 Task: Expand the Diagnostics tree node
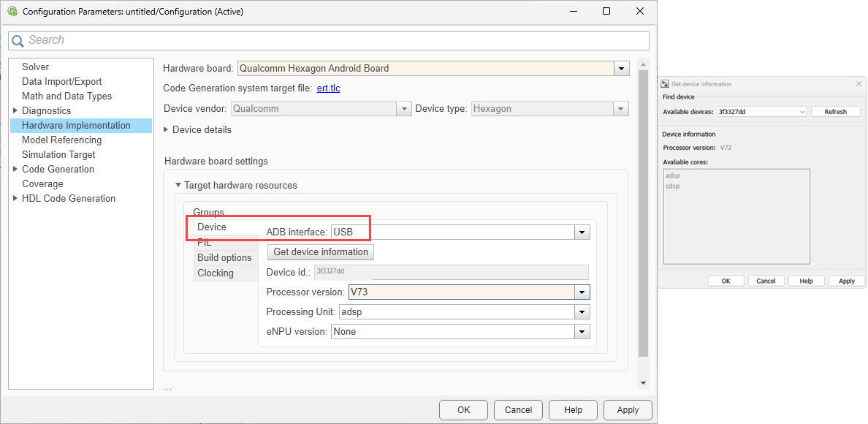[x=15, y=110]
